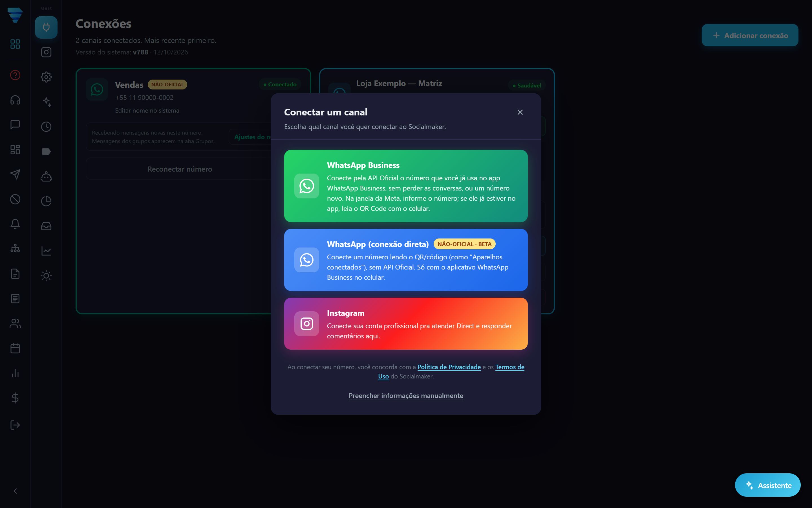Viewport: 812px width, 508px height.
Task: Open the dollar sign billing icon
Action: pyautogui.click(x=15, y=398)
